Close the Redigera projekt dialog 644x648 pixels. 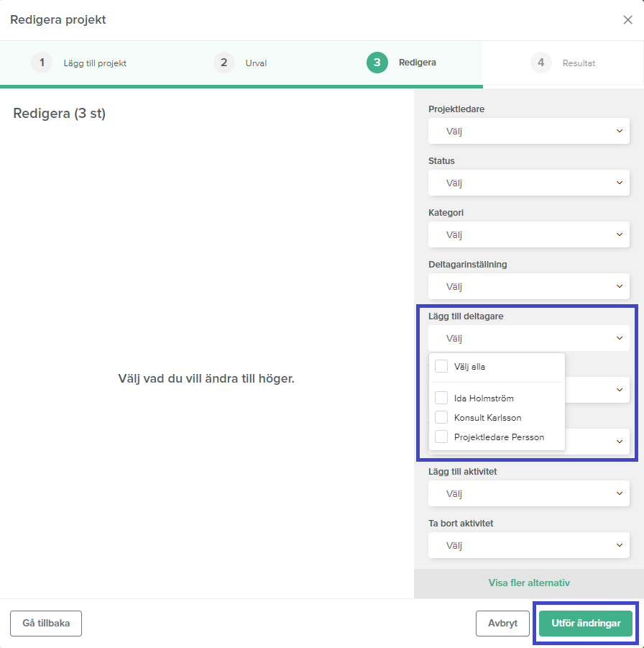(627, 20)
